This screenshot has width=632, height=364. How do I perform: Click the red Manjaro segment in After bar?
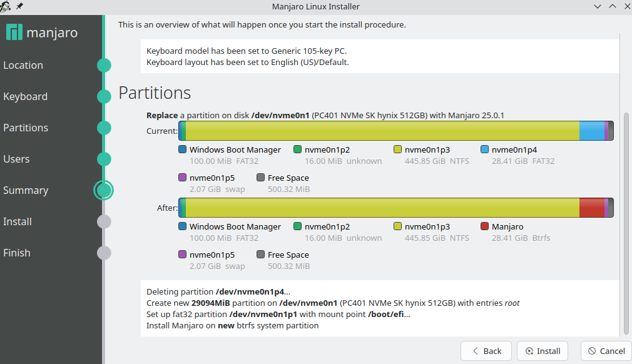coord(591,207)
